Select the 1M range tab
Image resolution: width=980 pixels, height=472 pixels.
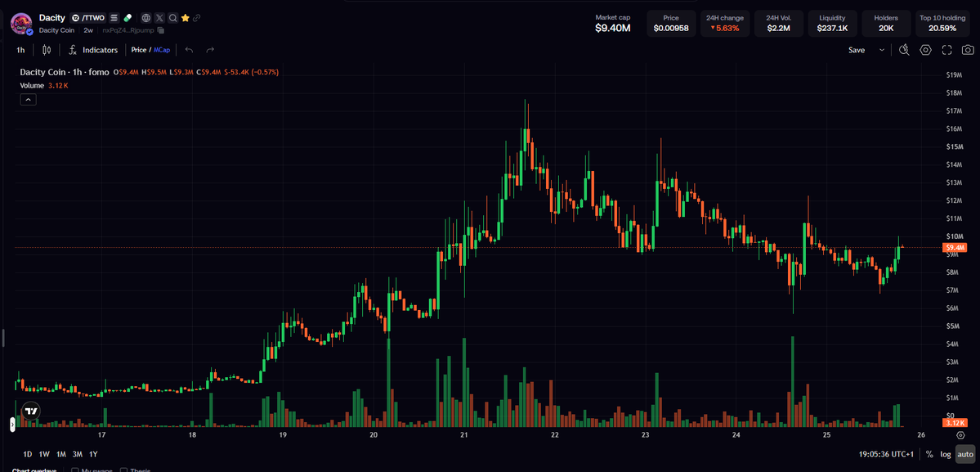(61, 454)
